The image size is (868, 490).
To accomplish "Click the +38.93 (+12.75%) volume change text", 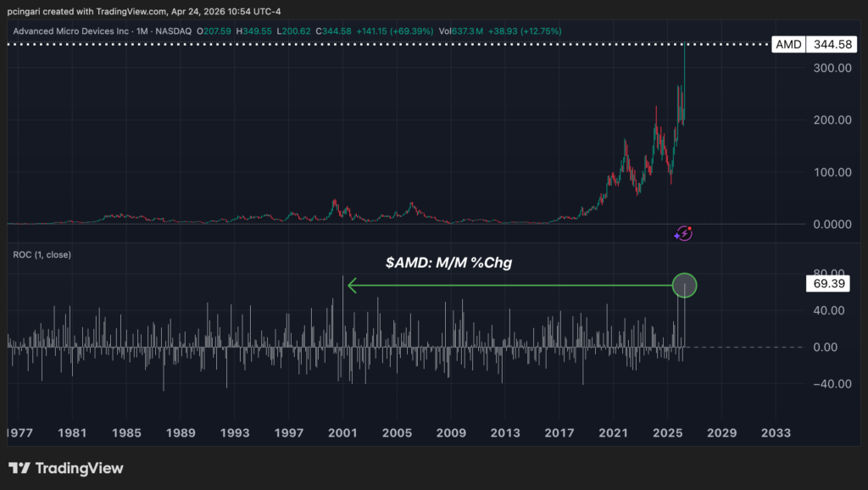I will pos(524,31).
